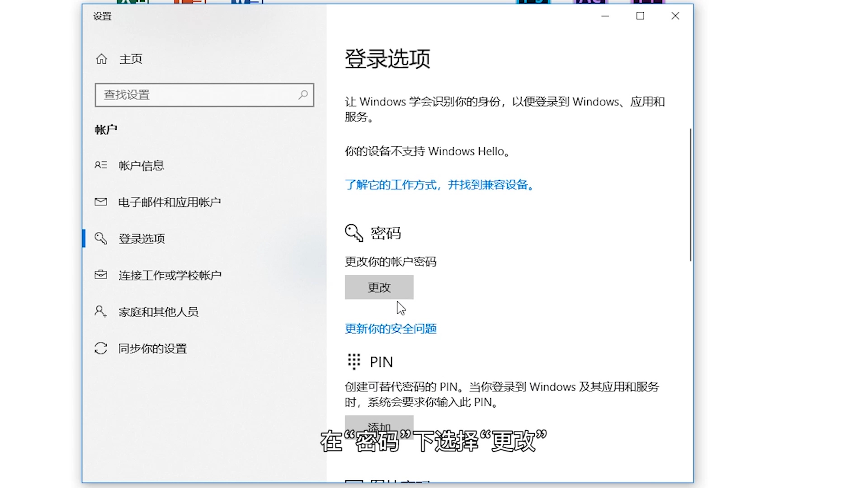Screen dimensions: 868x488
Task: Open the 更新你的安全问题 link
Action: coord(391,328)
